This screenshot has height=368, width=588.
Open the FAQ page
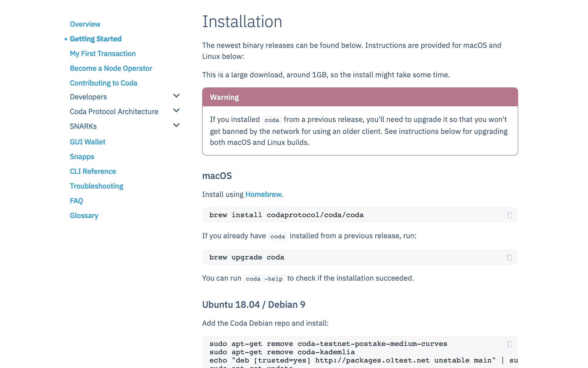click(76, 201)
